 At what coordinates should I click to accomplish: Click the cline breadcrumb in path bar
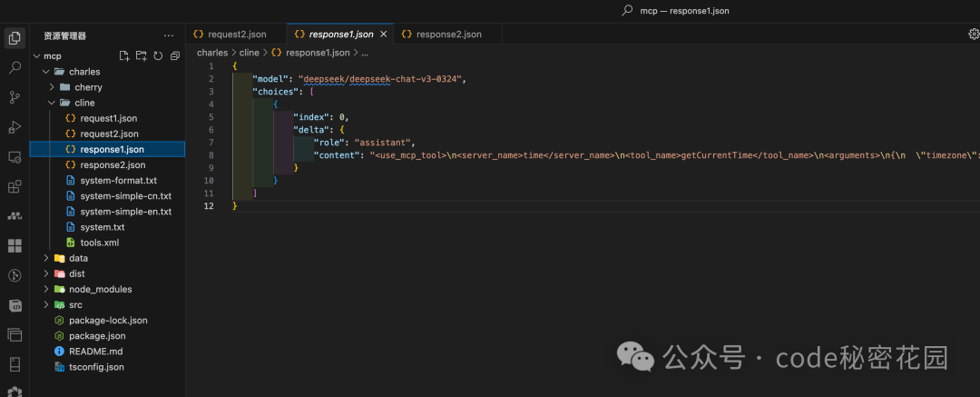[x=249, y=53]
